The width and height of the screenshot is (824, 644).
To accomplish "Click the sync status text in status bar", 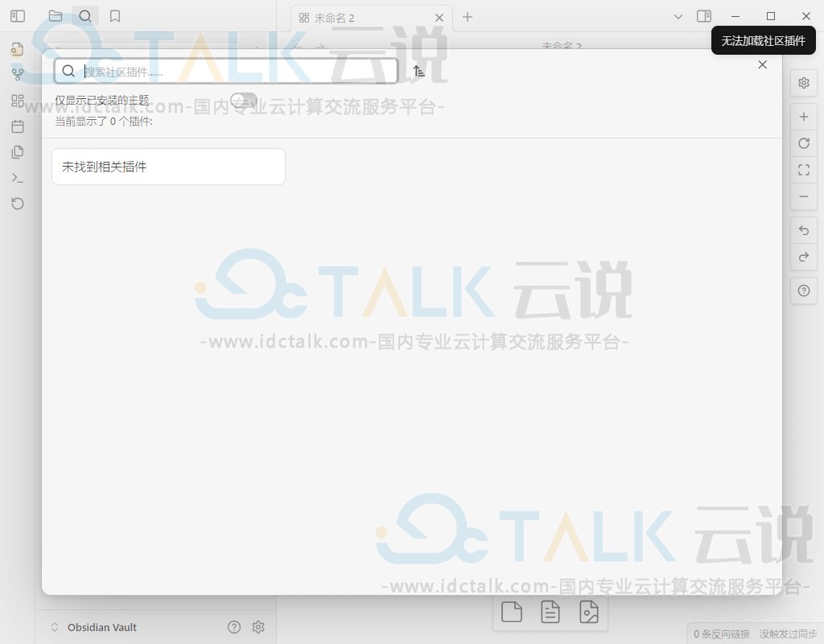I will (x=787, y=634).
